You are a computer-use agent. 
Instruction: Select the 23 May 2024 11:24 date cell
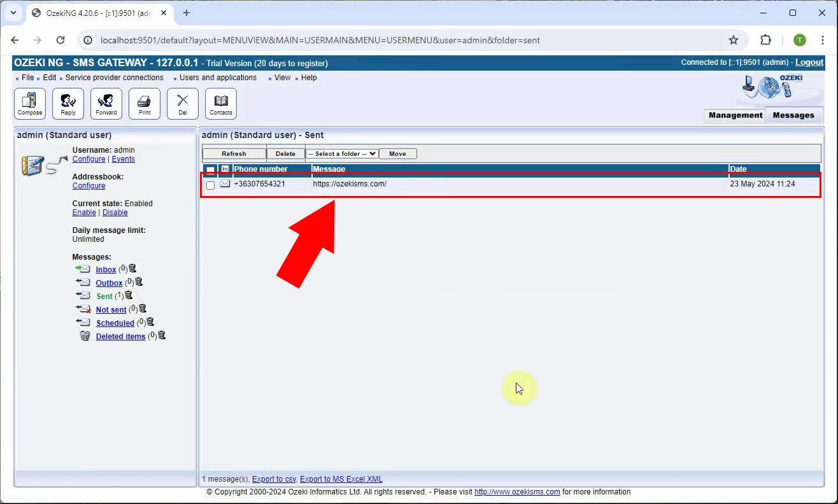(x=762, y=184)
